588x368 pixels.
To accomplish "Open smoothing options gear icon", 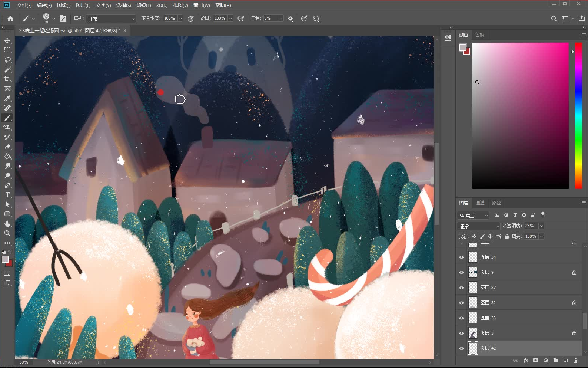I will (290, 18).
